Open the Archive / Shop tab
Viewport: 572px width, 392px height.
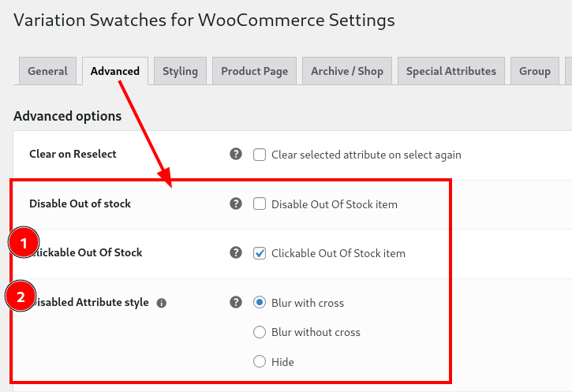tap(347, 71)
